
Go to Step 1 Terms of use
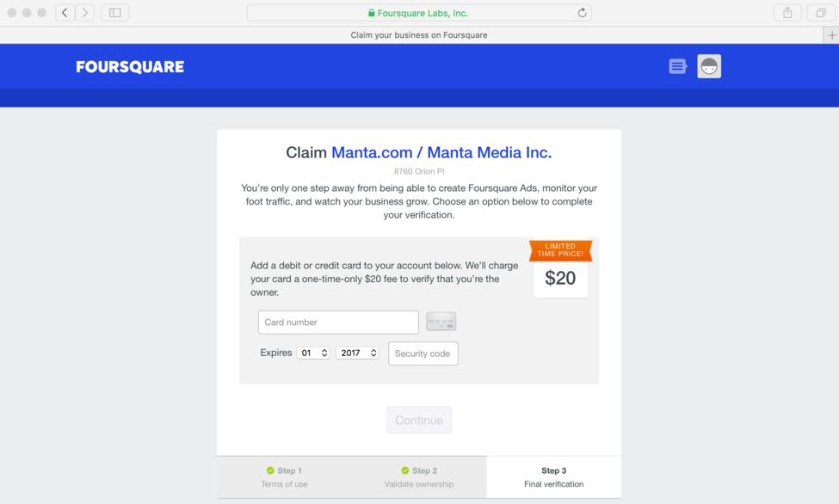pos(284,477)
